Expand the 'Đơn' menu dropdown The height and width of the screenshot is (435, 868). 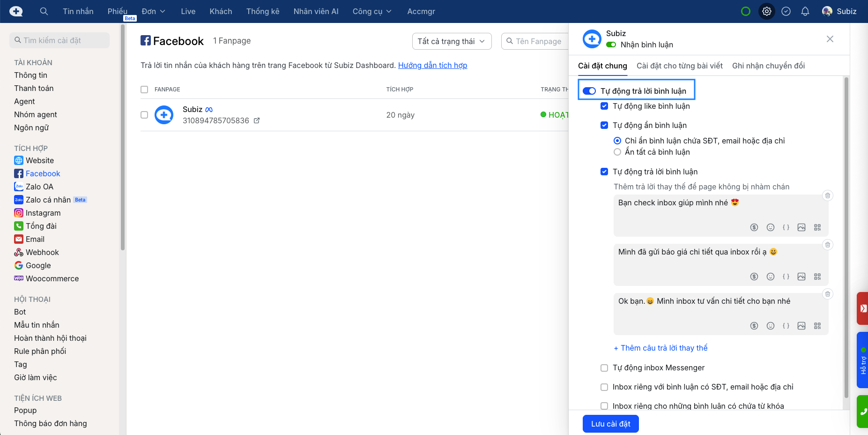[x=153, y=11]
